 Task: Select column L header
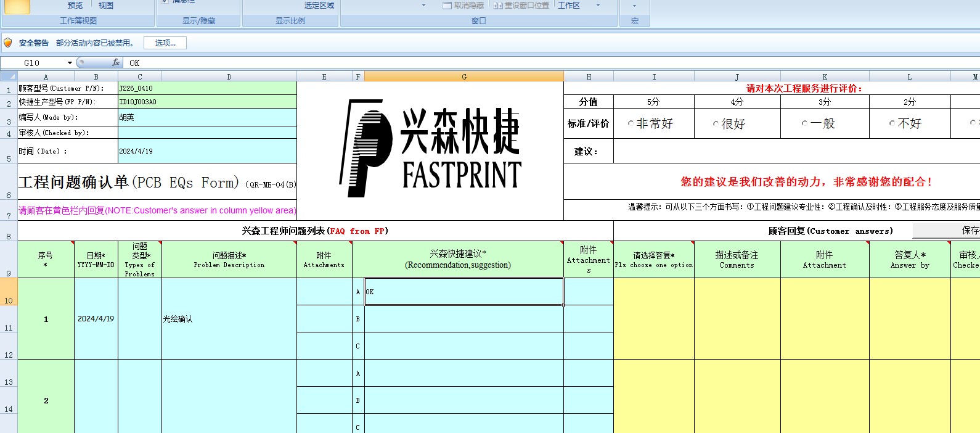910,76
